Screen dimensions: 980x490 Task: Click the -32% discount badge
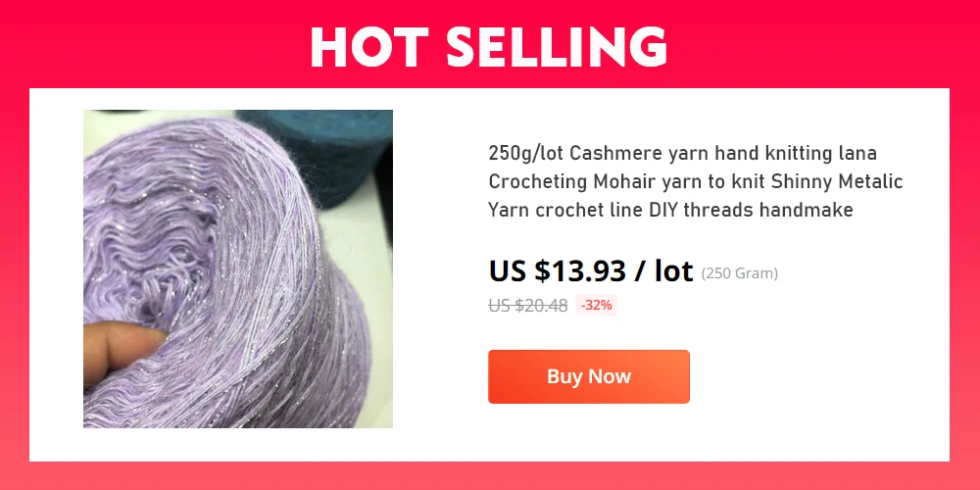coord(596,305)
